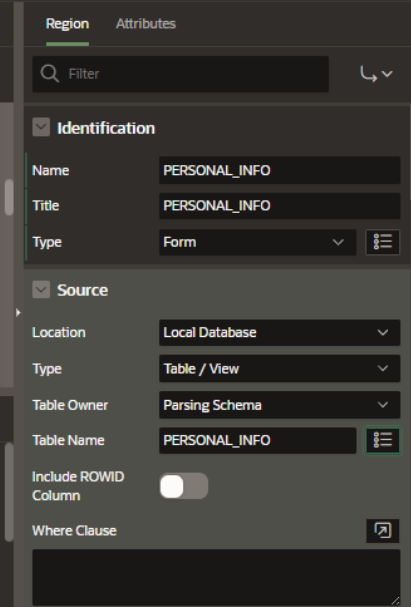This screenshot has height=607, width=411.
Task: Open the Type dropdown showing Form
Action: point(257,242)
